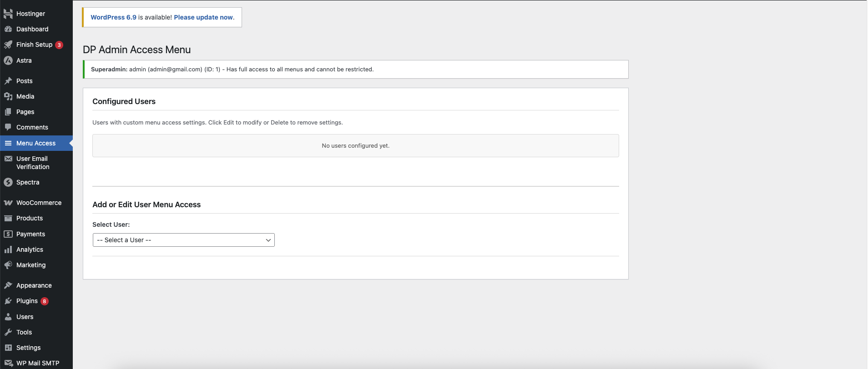Click the No users configured yet message
This screenshot has height=369, width=868.
[x=356, y=146]
